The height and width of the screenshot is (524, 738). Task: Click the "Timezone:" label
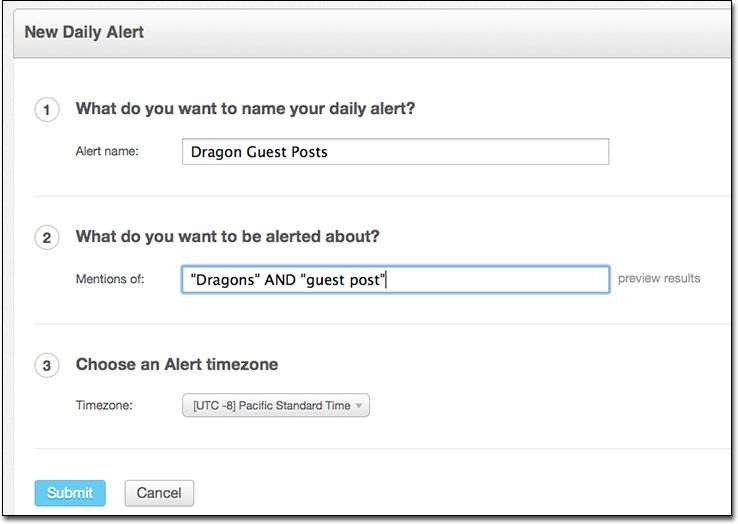(104, 405)
